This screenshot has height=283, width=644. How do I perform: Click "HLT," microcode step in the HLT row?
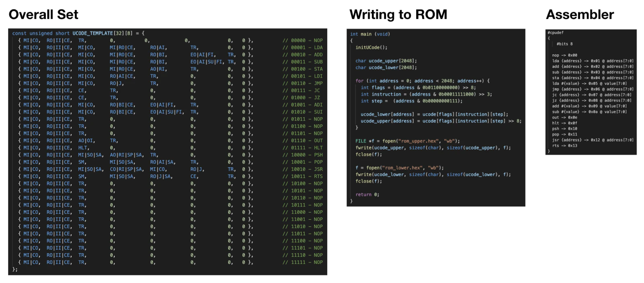[84, 148]
